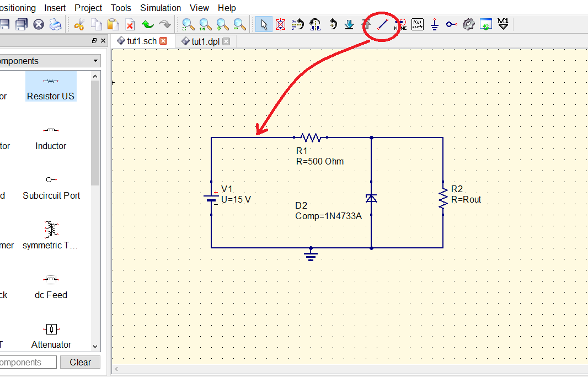588x377 pixels.
Task: Click the Save all documents icon
Action: tap(22, 25)
